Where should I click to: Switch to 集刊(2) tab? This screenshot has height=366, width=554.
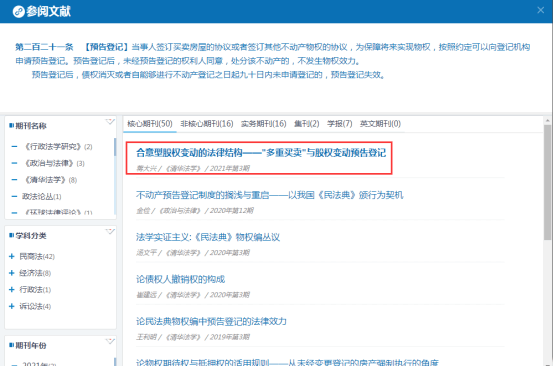tap(307, 124)
